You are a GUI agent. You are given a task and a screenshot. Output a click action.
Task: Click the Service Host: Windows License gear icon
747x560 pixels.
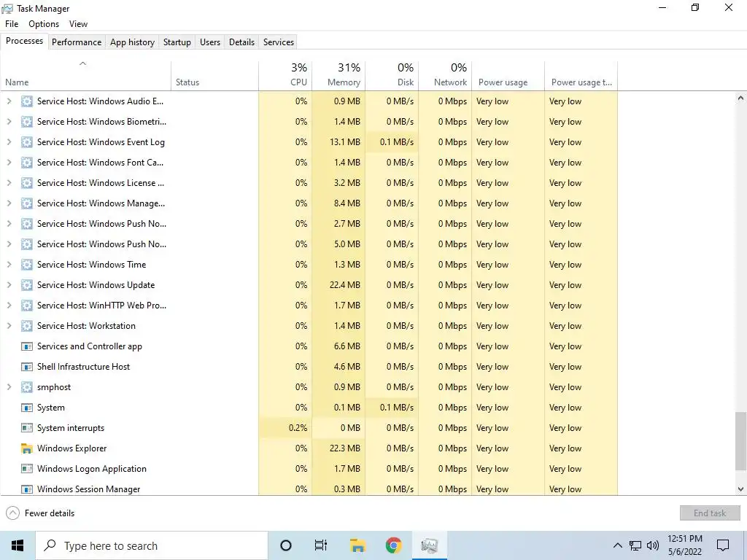point(27,183)
